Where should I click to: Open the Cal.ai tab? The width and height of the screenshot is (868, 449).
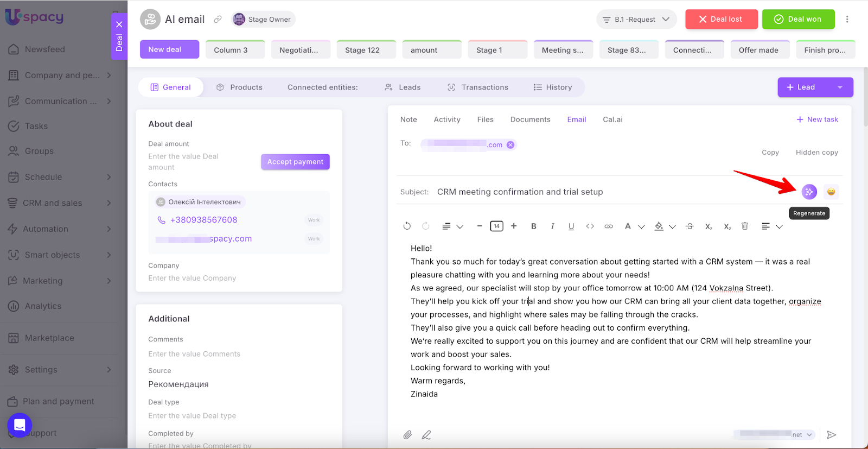pyautogui.click(x=612, y=119)
